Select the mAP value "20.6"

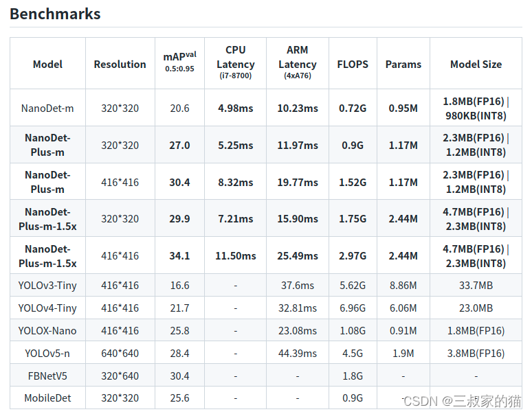pyautogui.click(x=179, y=108)
